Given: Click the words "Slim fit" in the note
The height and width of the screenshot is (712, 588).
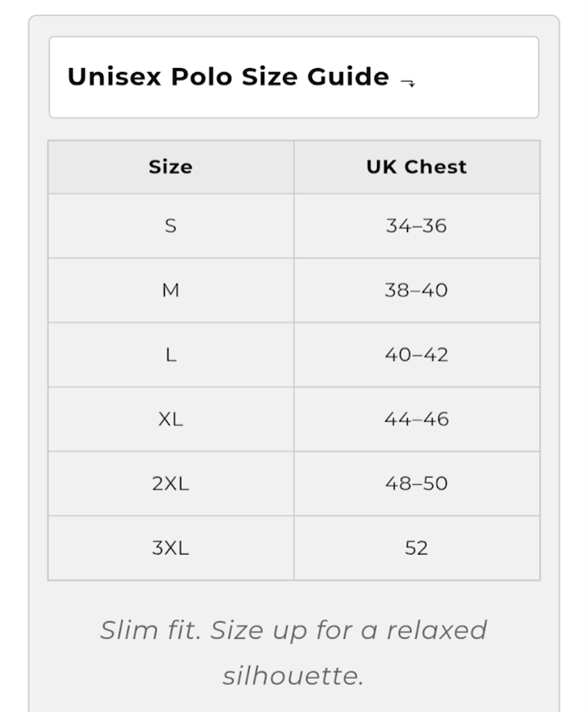Looking at the screenshot, I should 149,630.
